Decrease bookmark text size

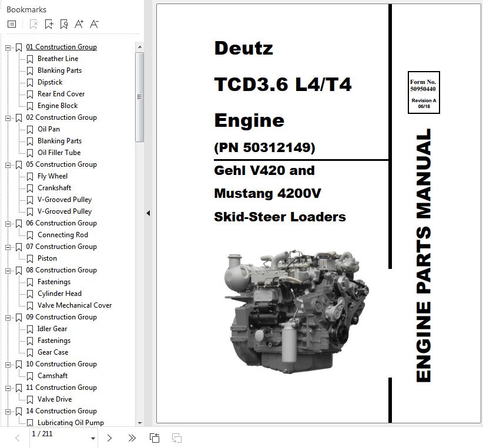(x=94, y=24)
